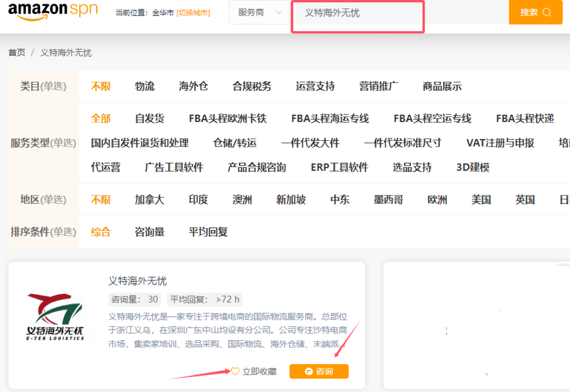The width and height of the screenshot is (570, 392).
Task: Click the 义特海外无忧 company logo thumbnail
Action: click(55, 317)
